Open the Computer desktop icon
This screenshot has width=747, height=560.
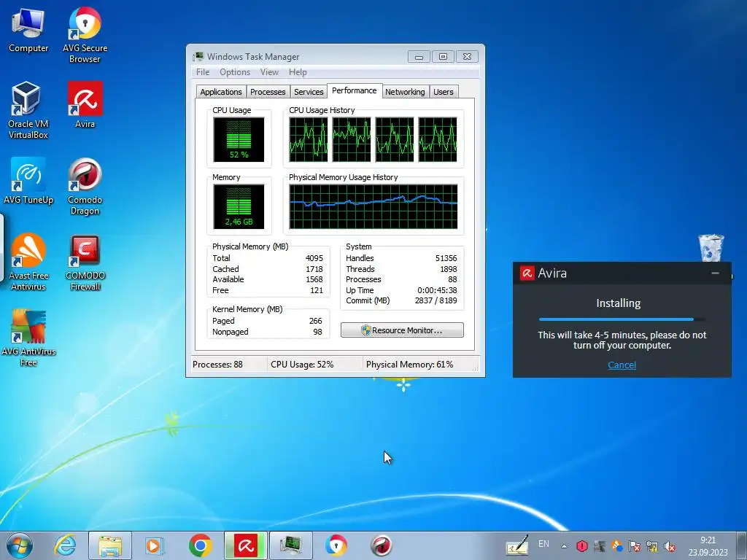(x=28, y=31)
